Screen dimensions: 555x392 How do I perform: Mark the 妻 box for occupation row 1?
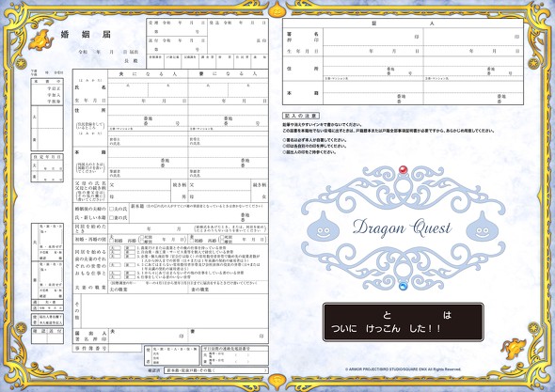[130, 248]
